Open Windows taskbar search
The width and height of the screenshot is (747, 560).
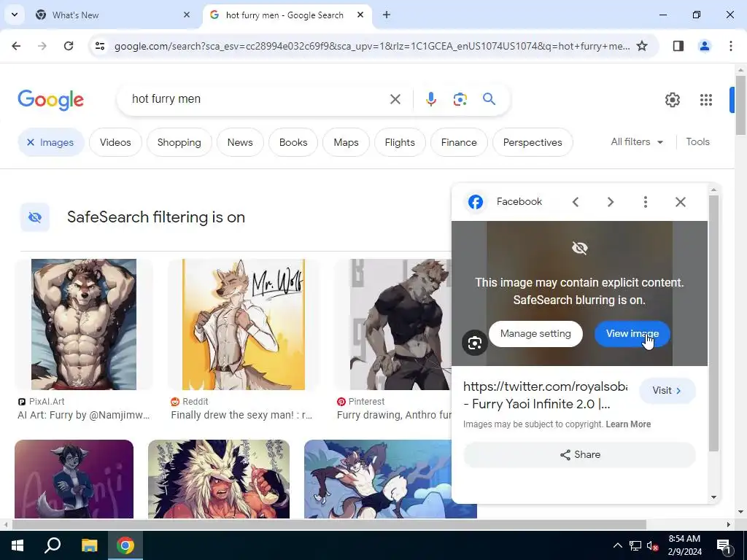pyautogui.click(x=53, y=545)
